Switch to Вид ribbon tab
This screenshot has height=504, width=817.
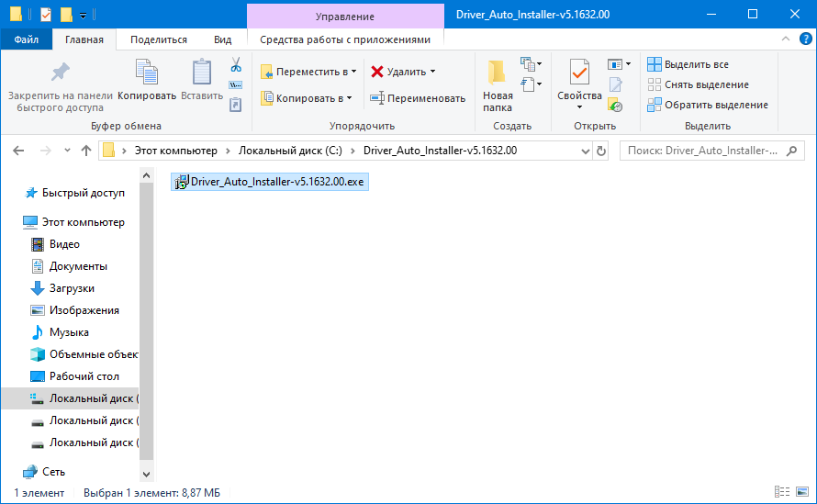(222, 39)
